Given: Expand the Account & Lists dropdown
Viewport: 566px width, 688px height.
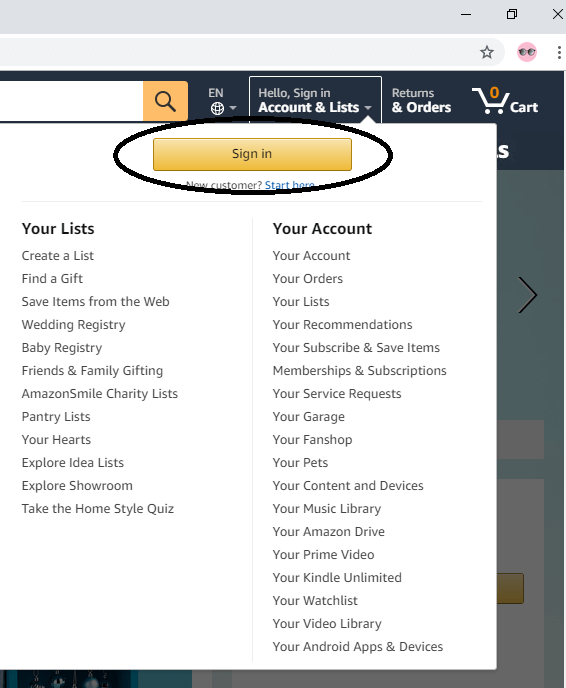Looking at the screenshot, I should [315, 100].
